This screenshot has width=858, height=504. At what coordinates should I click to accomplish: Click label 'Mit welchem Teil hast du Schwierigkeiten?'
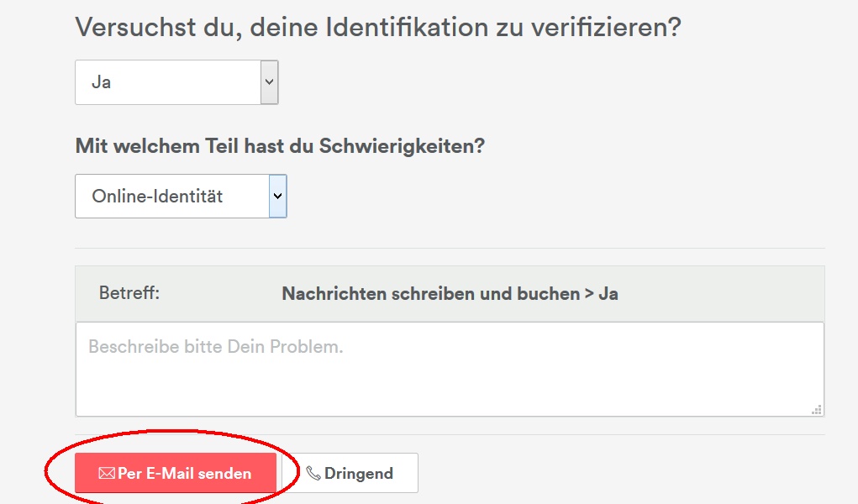point(280,146)
